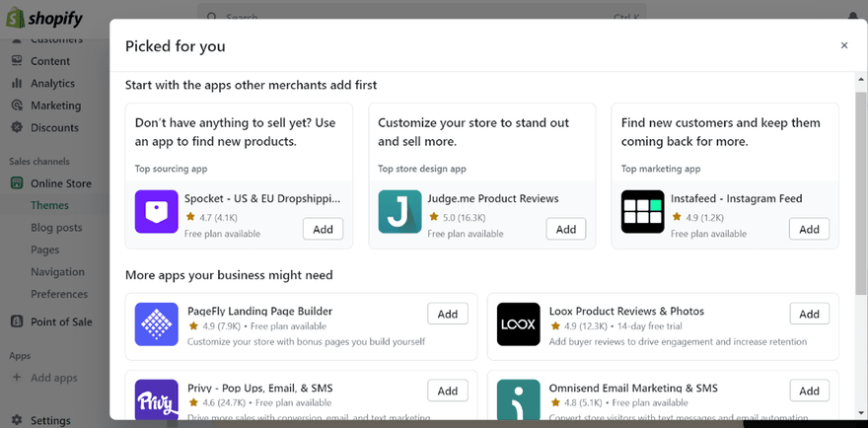
Task: Close the Picked for you dialog
Action: [x=843, y=45]
